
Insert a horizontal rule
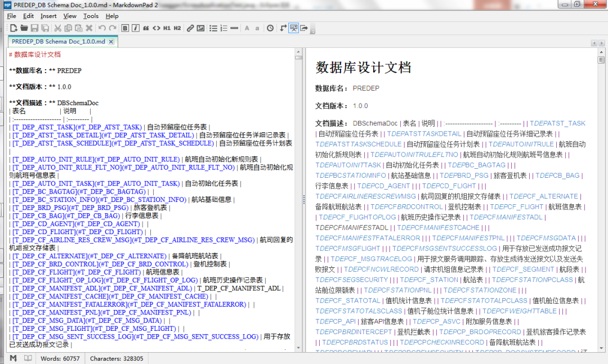(234, 28)
